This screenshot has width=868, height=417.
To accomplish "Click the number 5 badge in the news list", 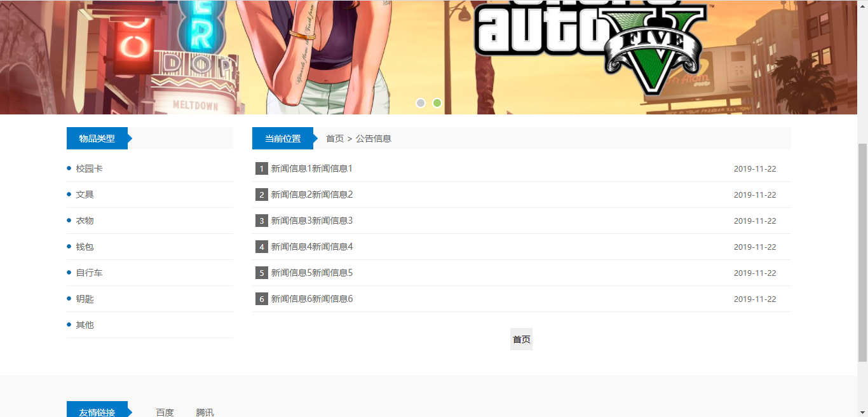I will (262, 273).
